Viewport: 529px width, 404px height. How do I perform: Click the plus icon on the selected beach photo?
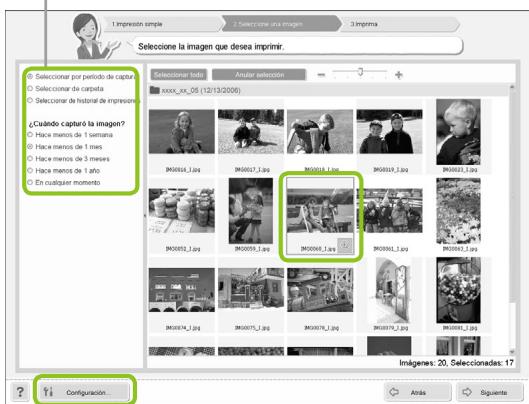(345, 245)
